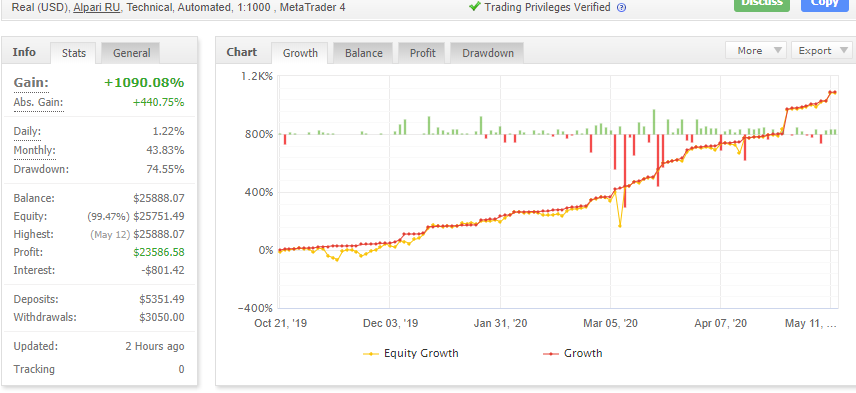
Task: Click the Dec 03, '19 axis label
Action: (x=390, y=323)
